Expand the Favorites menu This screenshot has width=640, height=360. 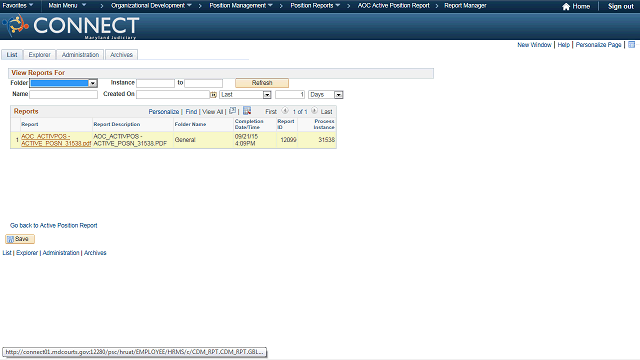click(18, 6)
